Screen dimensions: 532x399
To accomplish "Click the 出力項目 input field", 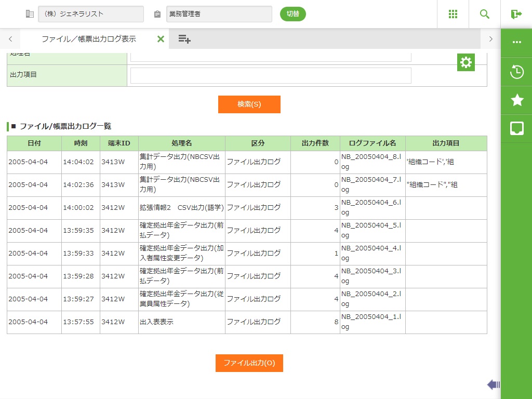I will pos(271,75).
